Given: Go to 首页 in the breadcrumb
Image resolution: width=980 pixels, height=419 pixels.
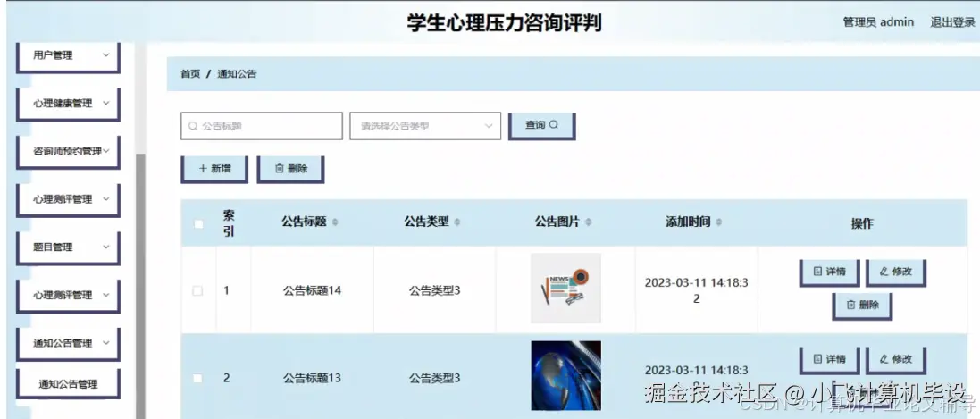Looking at the screenshot, I should click(x=190, y=74).
